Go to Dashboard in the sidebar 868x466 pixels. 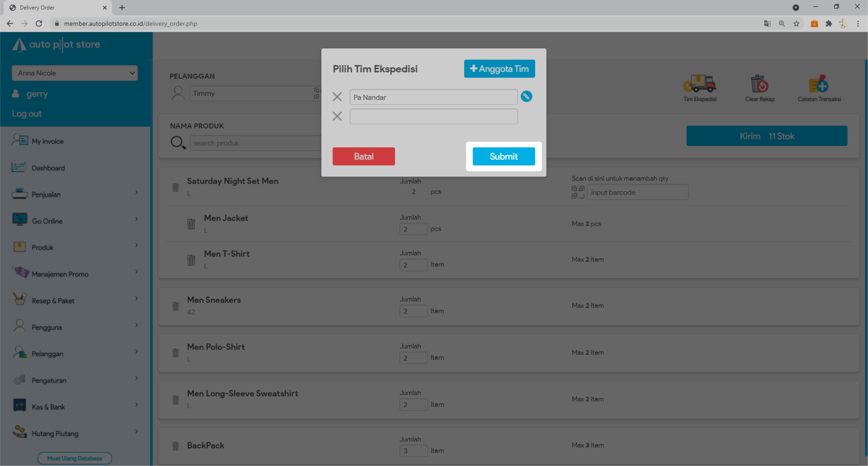pyautogui.click(x=48, y=168)
